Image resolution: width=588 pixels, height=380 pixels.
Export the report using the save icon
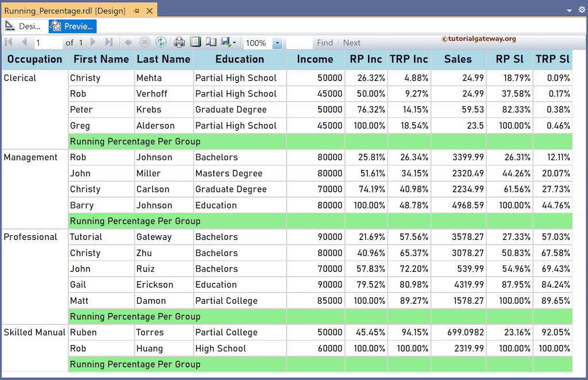click(225, 42)
